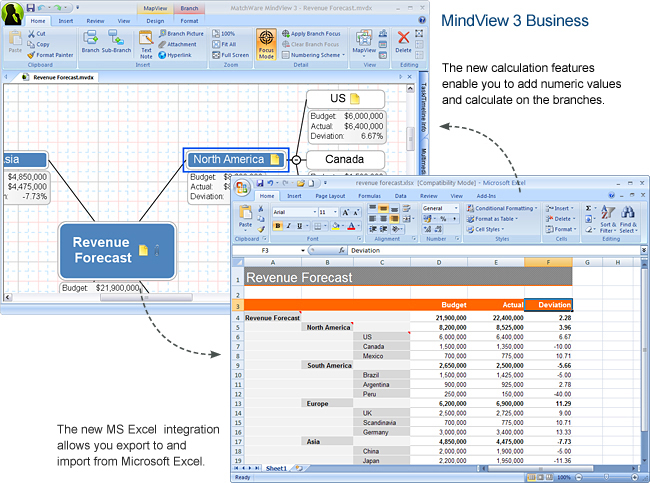650x483 pixels.
Task: Select Format Painter in MindView
Action: pyautogui.click(x=51, y=55)
